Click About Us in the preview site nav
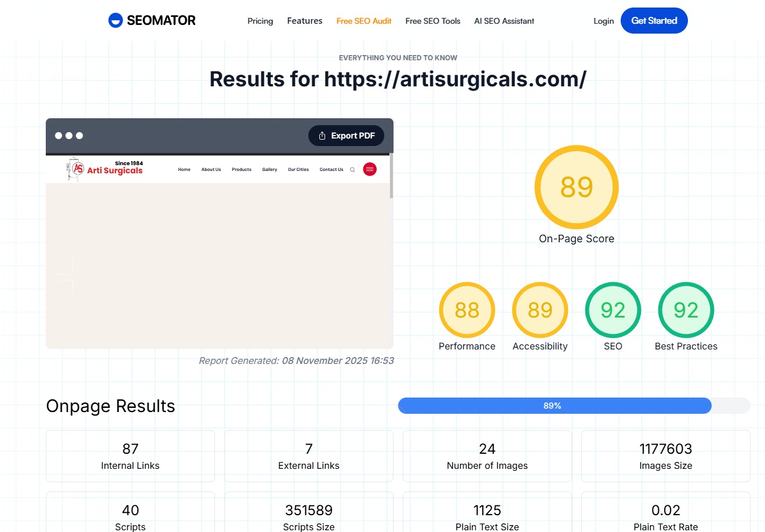Screen dimensions: 765x532 (x=211, y=170)
